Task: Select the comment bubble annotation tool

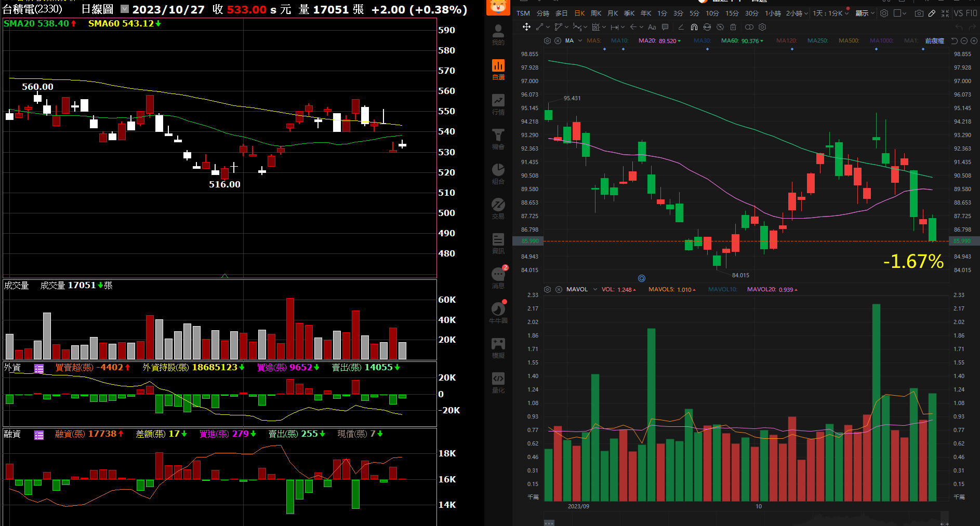Action: click(665, 27)
